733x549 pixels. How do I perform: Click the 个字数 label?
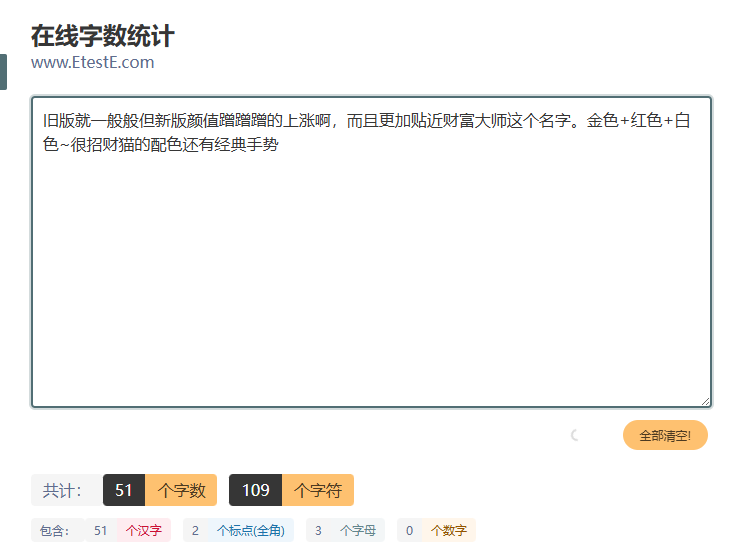(181, 490)
